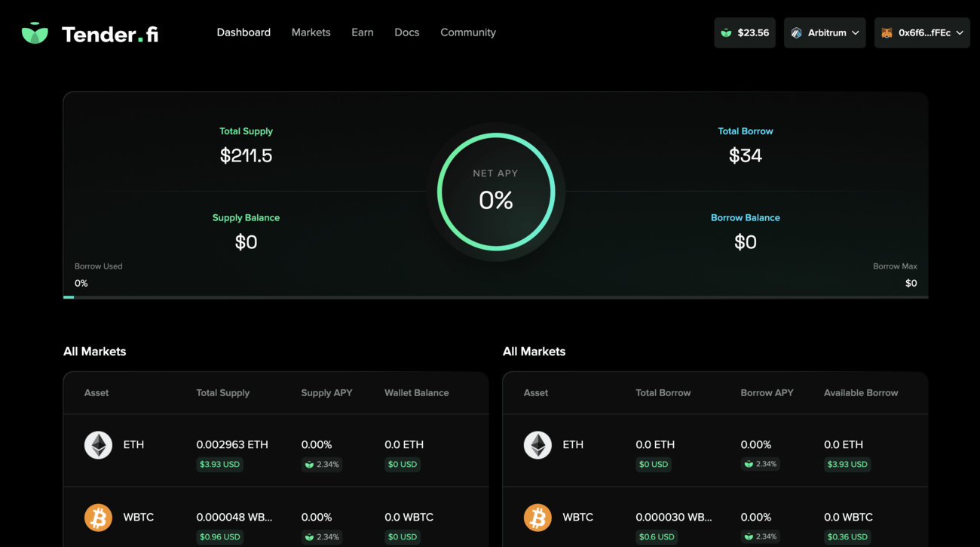Click the Borrow Used progress bar

tap(495, 297)
